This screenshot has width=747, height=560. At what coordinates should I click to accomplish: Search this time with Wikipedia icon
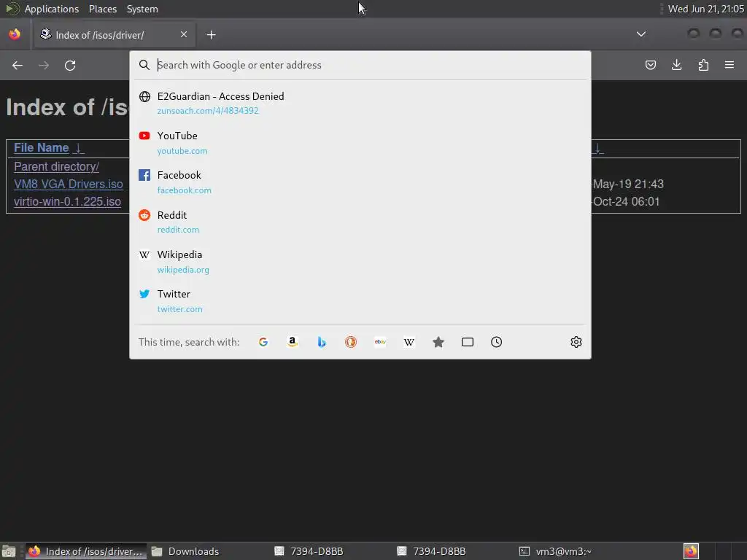pyautogui.click(x=409, y=342)
